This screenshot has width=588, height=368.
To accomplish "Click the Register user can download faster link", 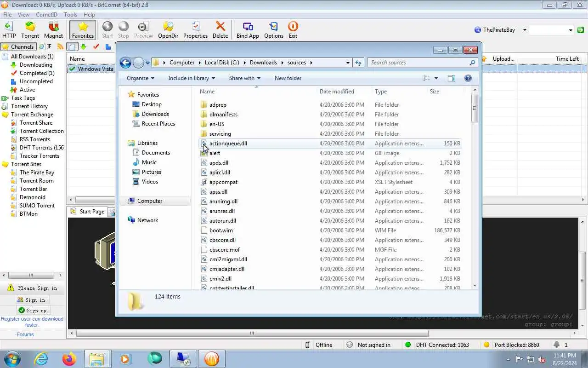I will (32, 322).
